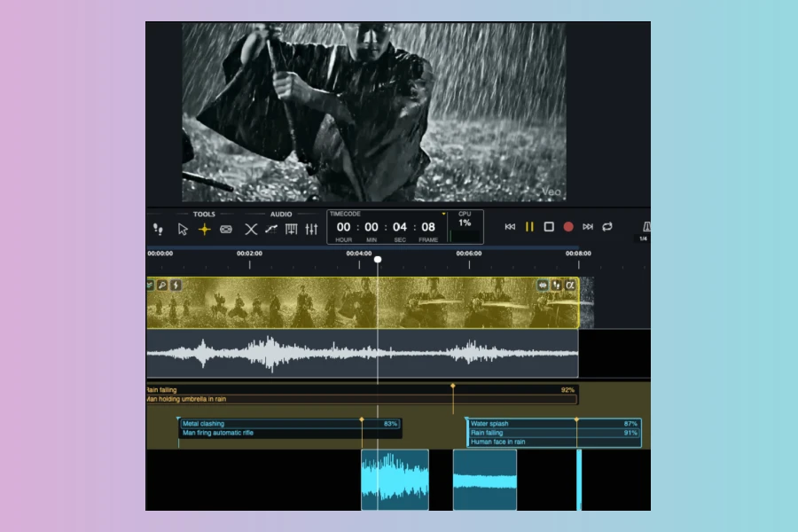The width and height of the screenshot is (798, 532).
Task: Click the timecode frame value 08
Action: (428, 227)
